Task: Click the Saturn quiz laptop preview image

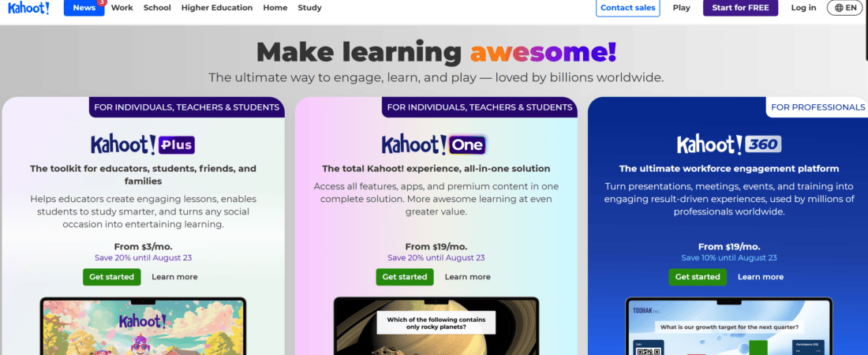Action: pos(436,326)
